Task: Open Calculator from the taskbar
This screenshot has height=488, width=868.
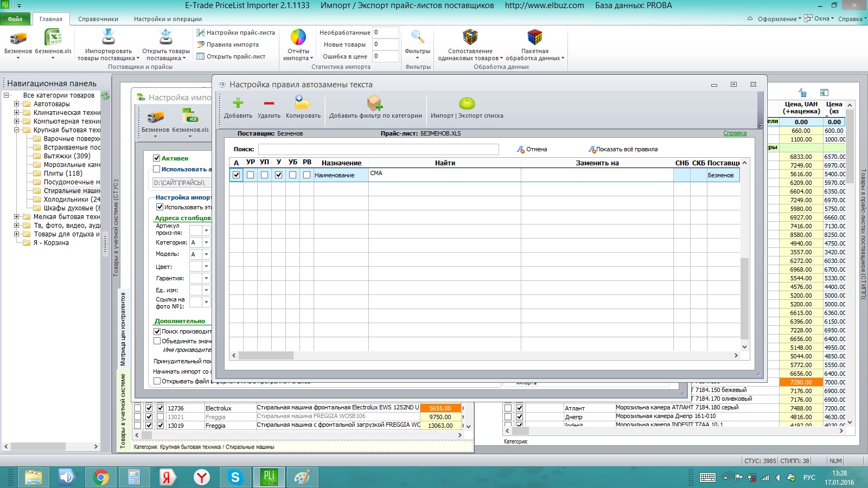Action: click(x=134, y=477)
